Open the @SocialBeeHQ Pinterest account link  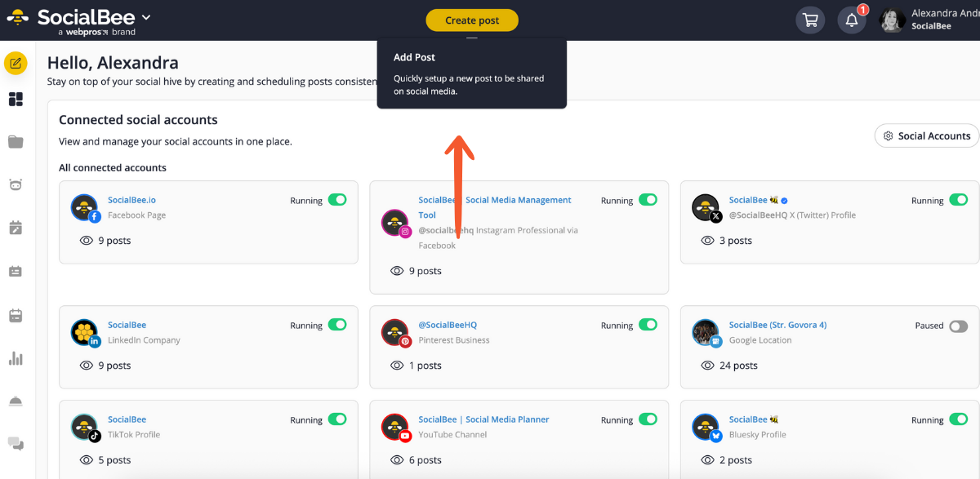(x=448, y=325)
